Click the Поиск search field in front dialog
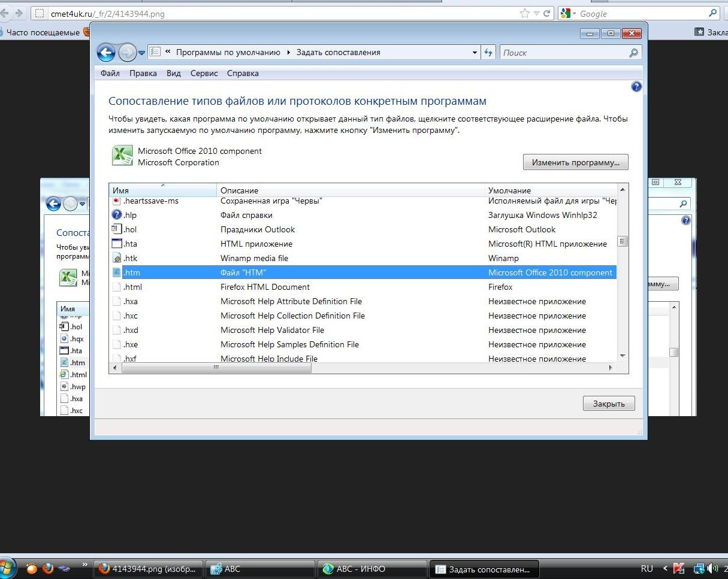728x579 pixels. point(570,53)
